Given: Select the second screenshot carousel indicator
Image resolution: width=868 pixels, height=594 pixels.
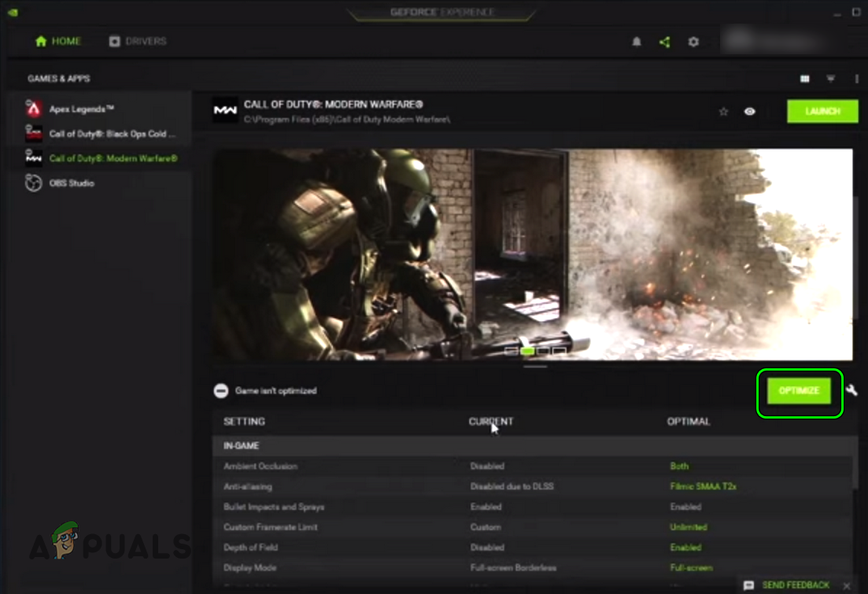Looking at the screenshot, I should (x=527, y=350).
